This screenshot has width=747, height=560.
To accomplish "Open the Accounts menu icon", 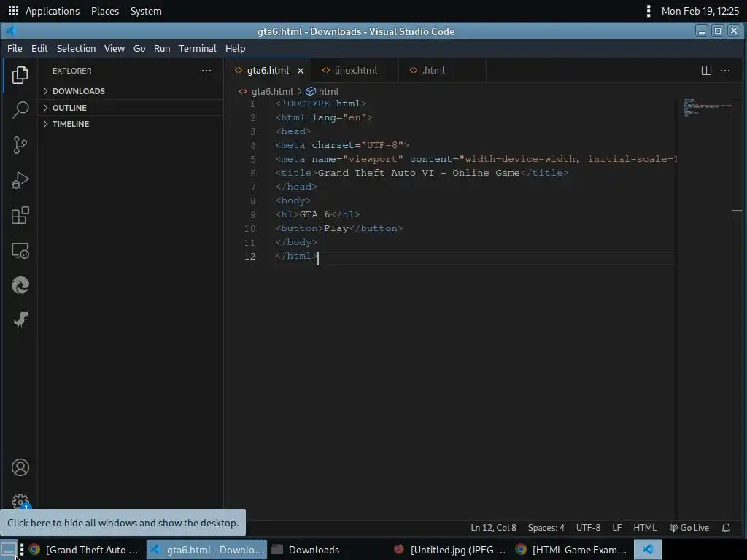I will (20, 467).
